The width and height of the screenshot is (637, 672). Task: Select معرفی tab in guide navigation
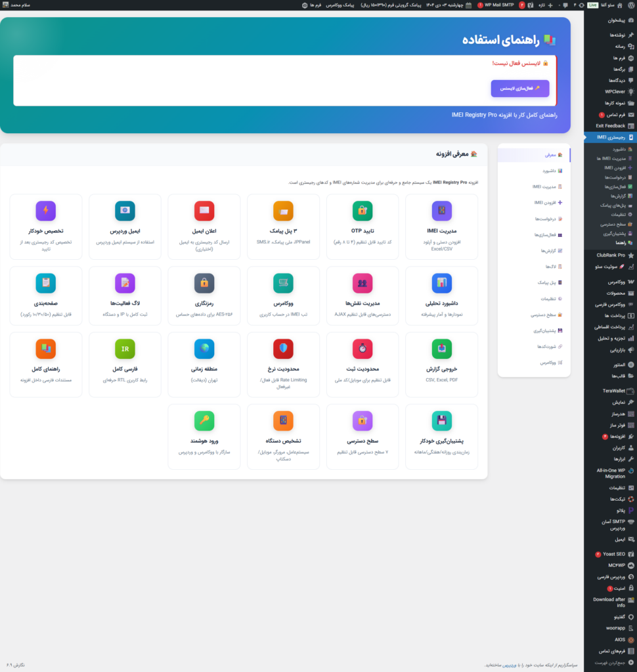[534, 155]
